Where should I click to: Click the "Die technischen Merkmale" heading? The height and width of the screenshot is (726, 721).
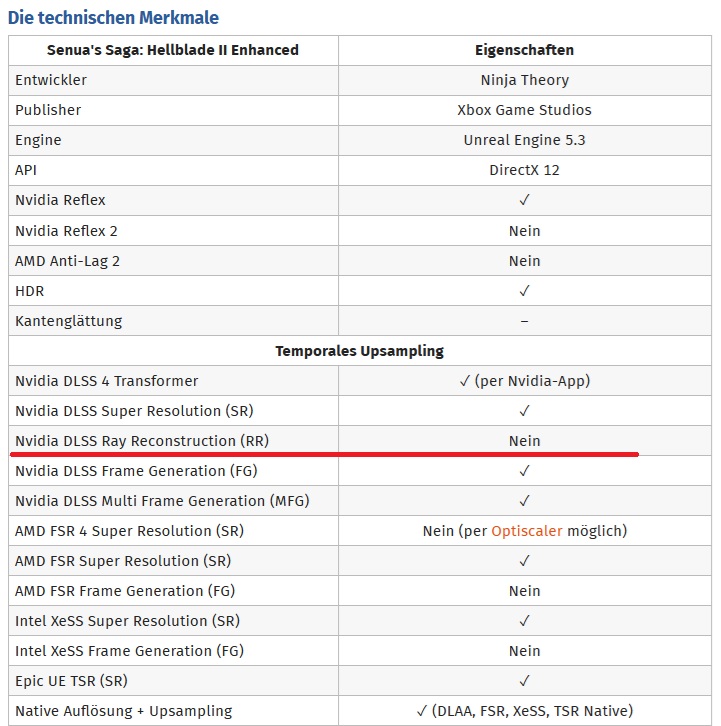tap(113, 17)
